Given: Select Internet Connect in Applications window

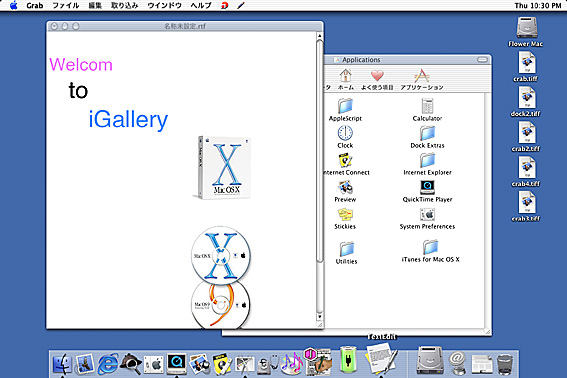Looking at the screenshot, I should [x=347, y=164].
